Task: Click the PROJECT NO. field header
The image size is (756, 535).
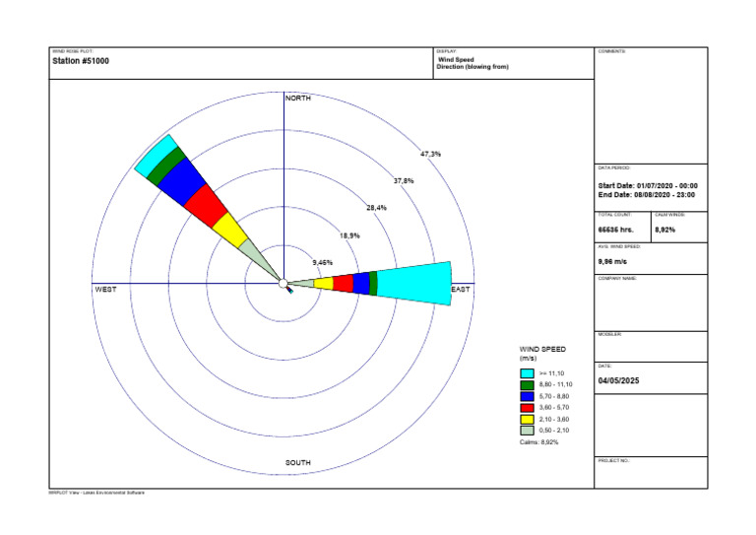Action: (613, 461)
